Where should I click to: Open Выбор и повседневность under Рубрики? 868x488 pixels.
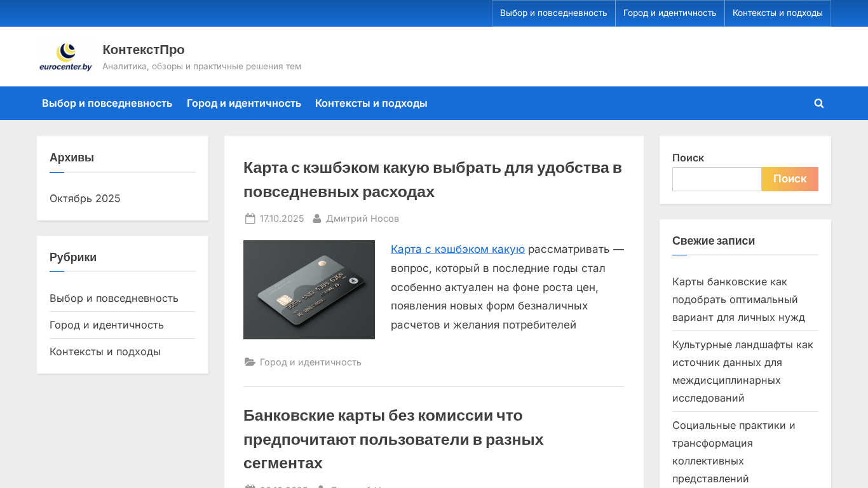pos(114,298)
